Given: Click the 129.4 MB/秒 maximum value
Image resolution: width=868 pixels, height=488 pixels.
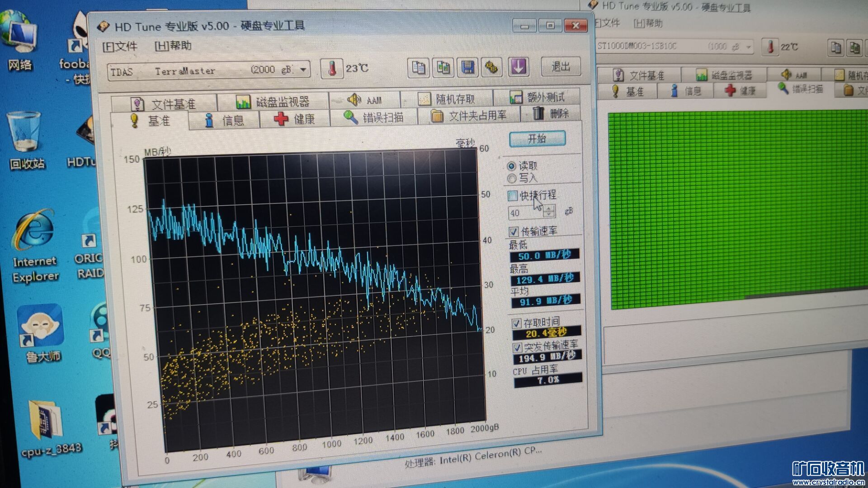Looking at the screenshot, I should pyautogui.click(x=545, y=279).
